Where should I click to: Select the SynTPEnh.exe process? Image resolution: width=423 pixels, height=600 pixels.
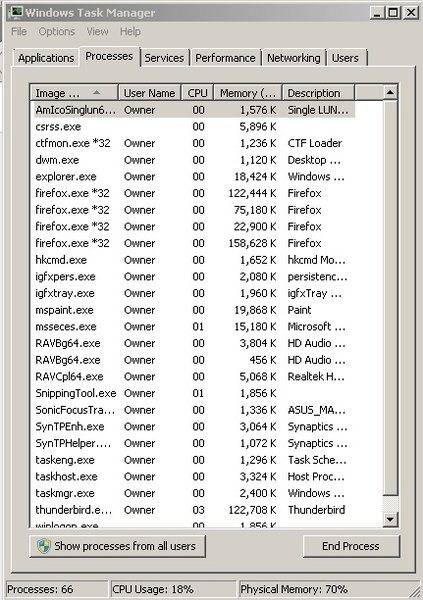[193, 426]
